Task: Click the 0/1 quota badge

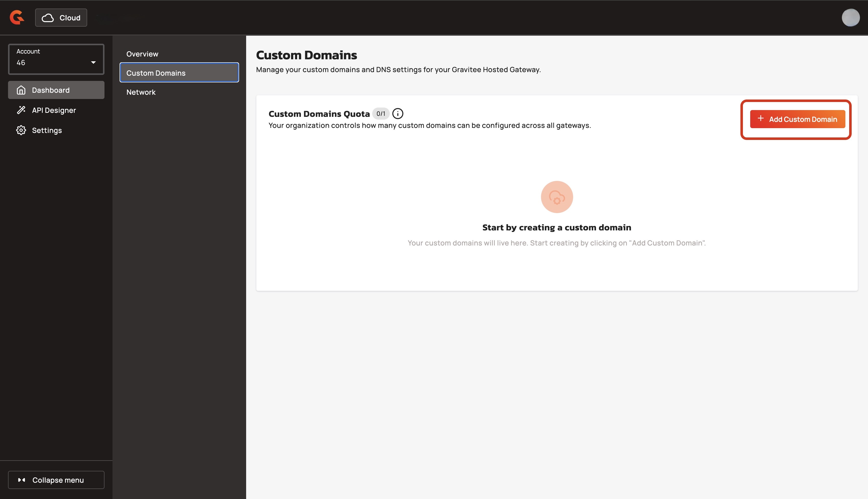Action: point(381,113)
